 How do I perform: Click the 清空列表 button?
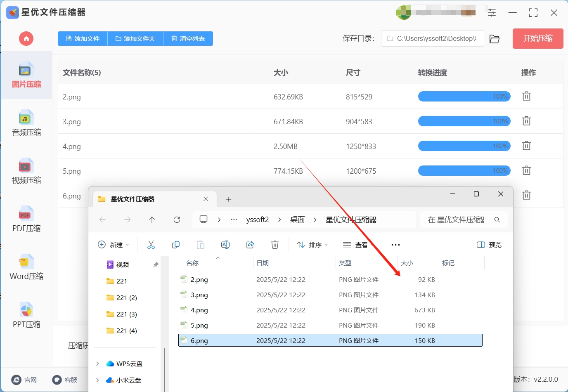188,38
